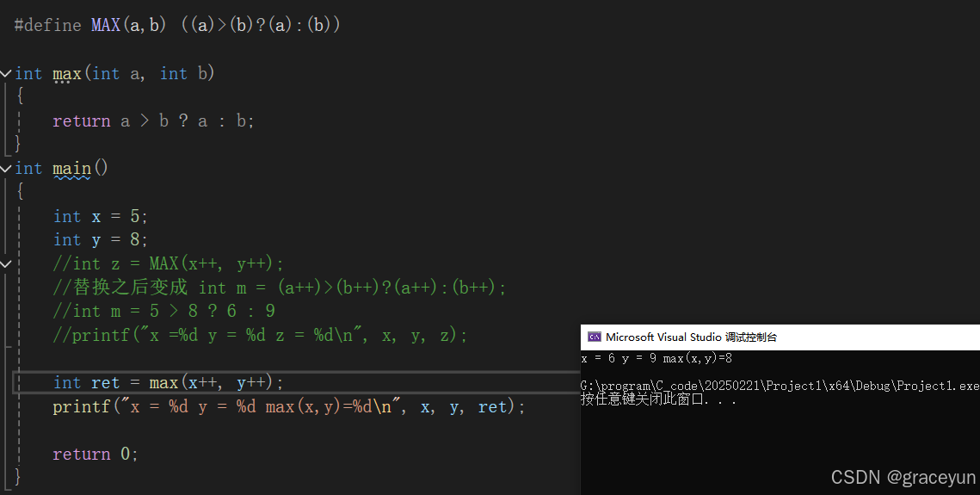This screenshot has height=495, width=980.
Task: Click the Microsoft Visual Studio console title
Action: 691,337
